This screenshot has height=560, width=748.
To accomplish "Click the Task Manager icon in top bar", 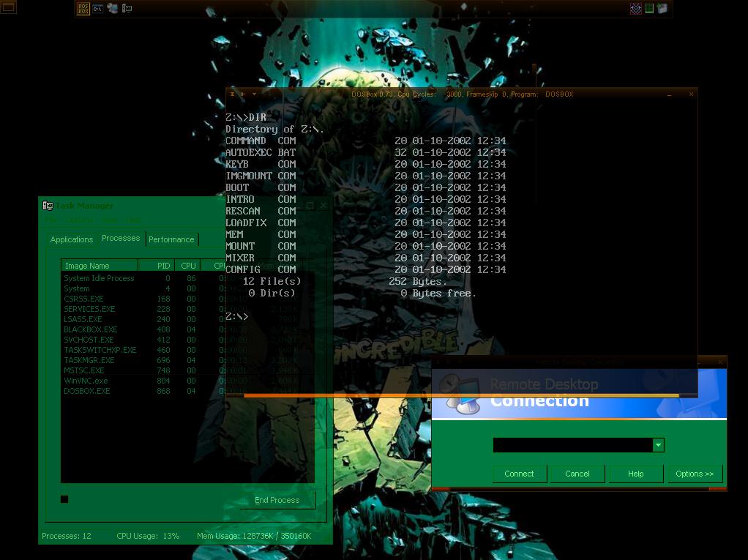I will 127,9.
